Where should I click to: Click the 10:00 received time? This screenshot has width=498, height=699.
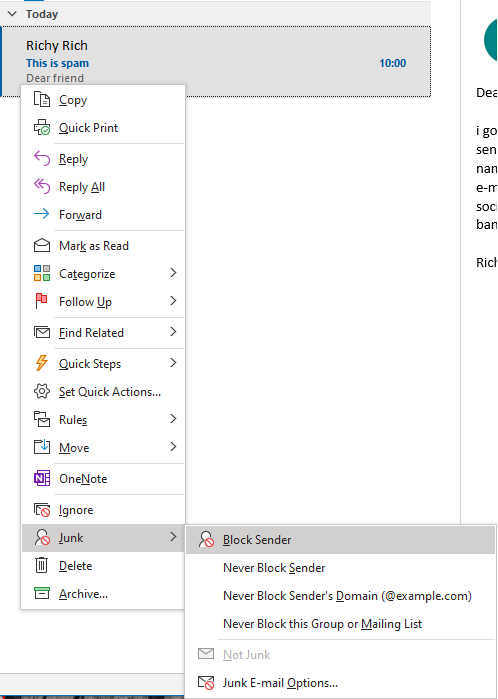(392, 63)
